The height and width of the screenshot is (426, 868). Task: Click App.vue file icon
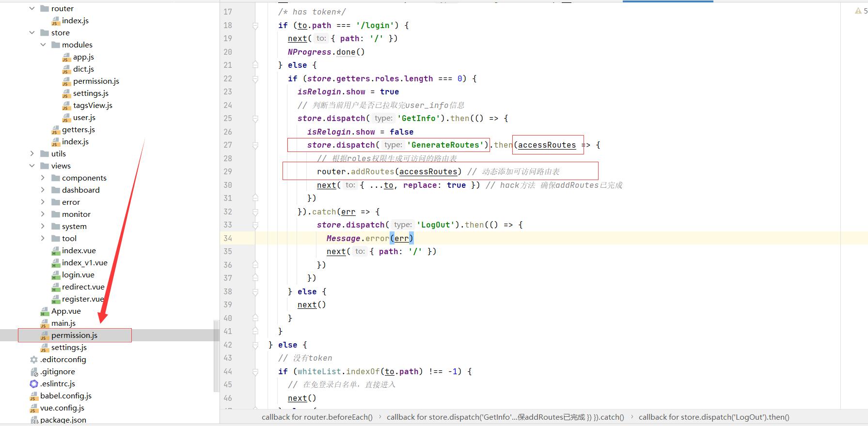(45, 311)
